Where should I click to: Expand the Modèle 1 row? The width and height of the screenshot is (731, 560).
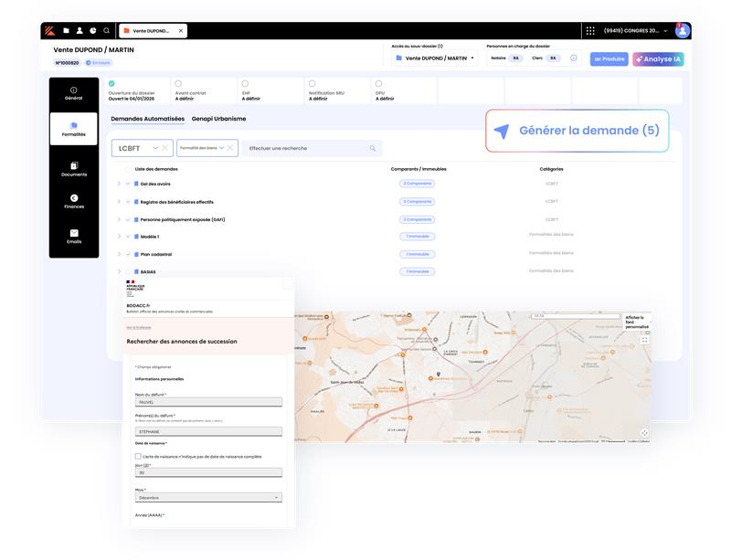pyautogui.click(x=119, y=237)
